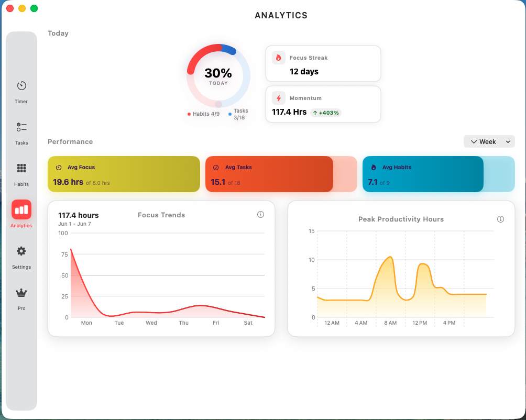Image resolution: width=526 pixels, height=420 pixels.
Task: Click the "Focus Trends" chart title
Action: (x=161, y=215)
